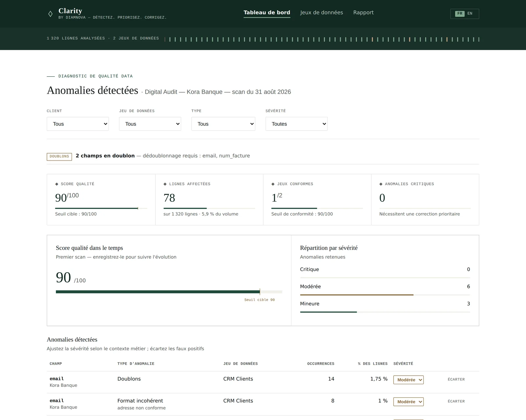
Task: Click the "adresse non conforme" note
Action: (x=141, y=408)
